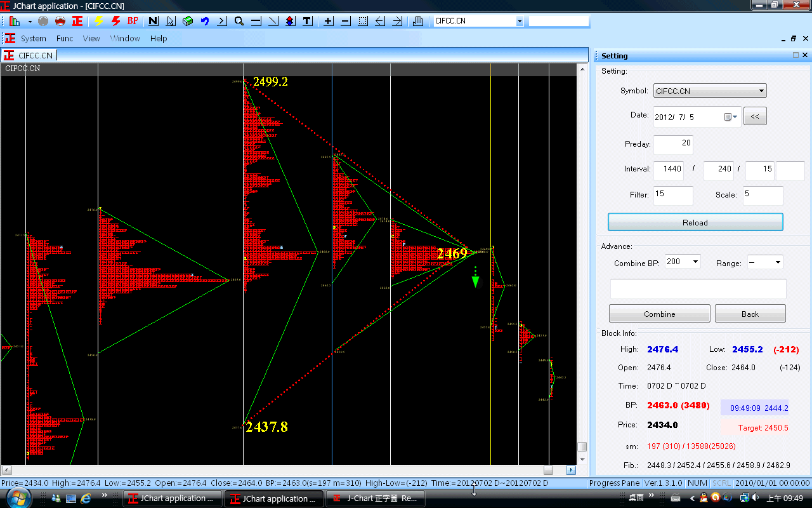This screenshot has width=812, height=508.
Task: Click the Back button
Action: [x=750, y=314]
